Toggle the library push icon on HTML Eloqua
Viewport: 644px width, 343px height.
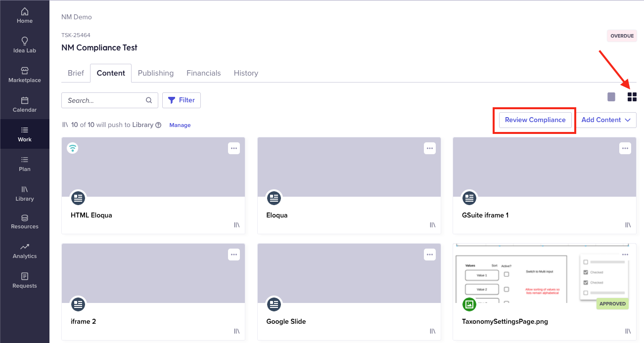[236, 225]
